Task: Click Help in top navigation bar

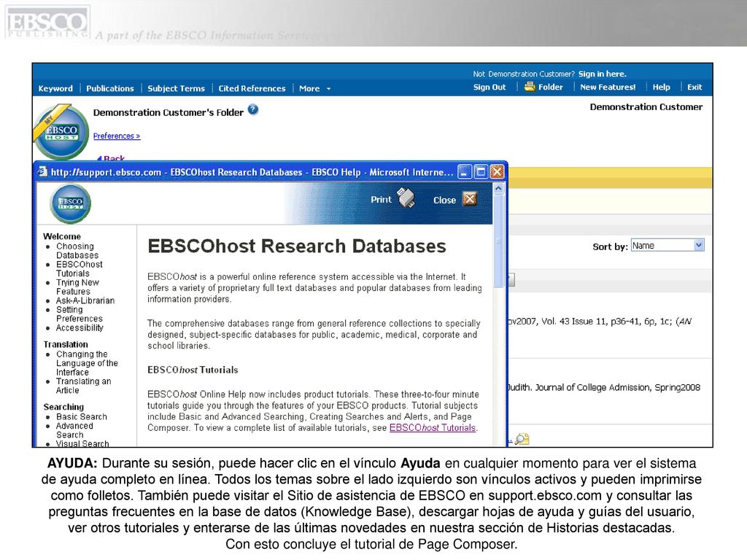Action: [661, 87]
